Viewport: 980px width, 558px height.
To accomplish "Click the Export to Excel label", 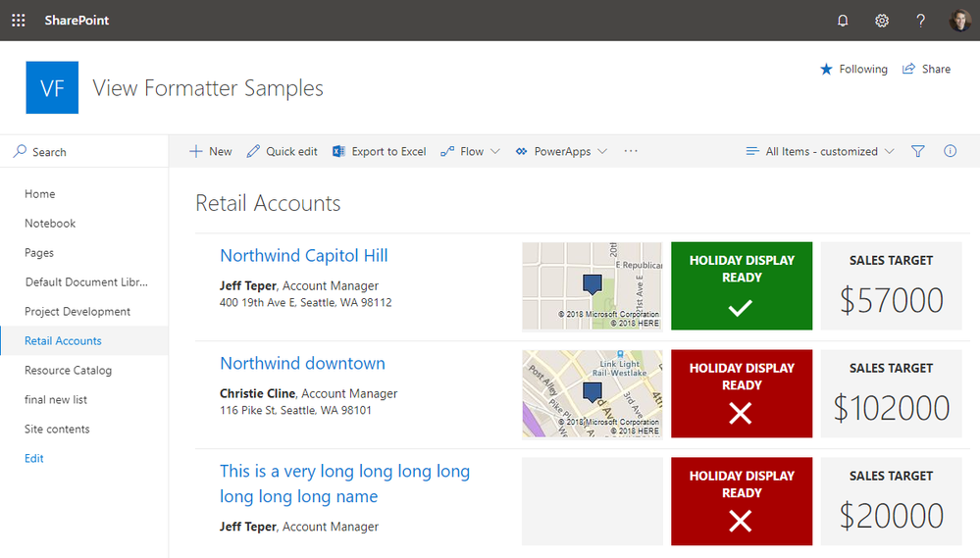I will click(x=388, y=151).
